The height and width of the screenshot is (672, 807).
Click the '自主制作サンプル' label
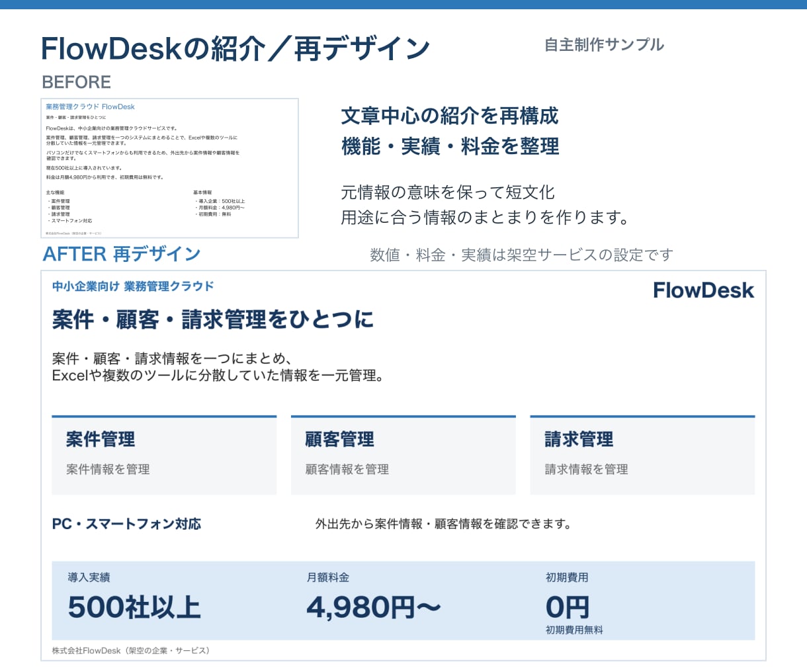(x=604, y=45)
